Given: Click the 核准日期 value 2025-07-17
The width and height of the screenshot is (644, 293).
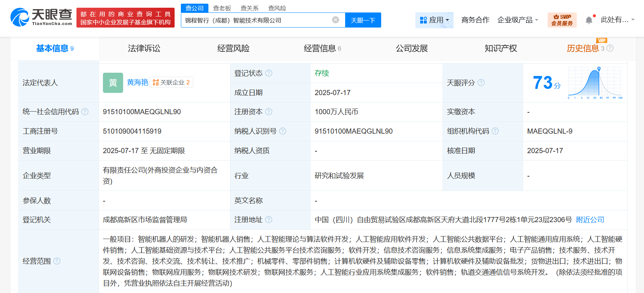Looking at the screenshot, I should point(545,151).
